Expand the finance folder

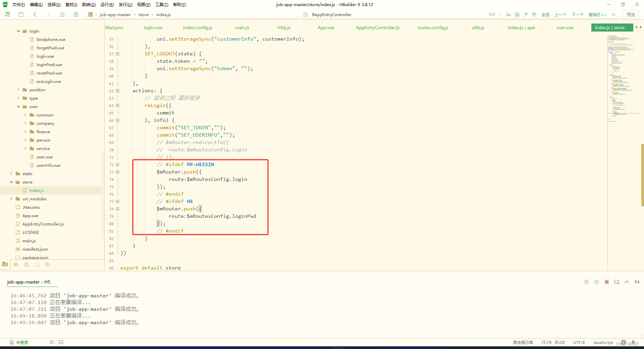[25, 132]
